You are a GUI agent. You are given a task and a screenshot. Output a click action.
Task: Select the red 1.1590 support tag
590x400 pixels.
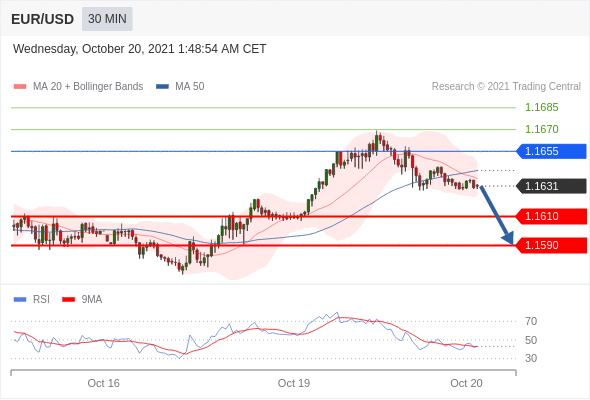(551, 245)
